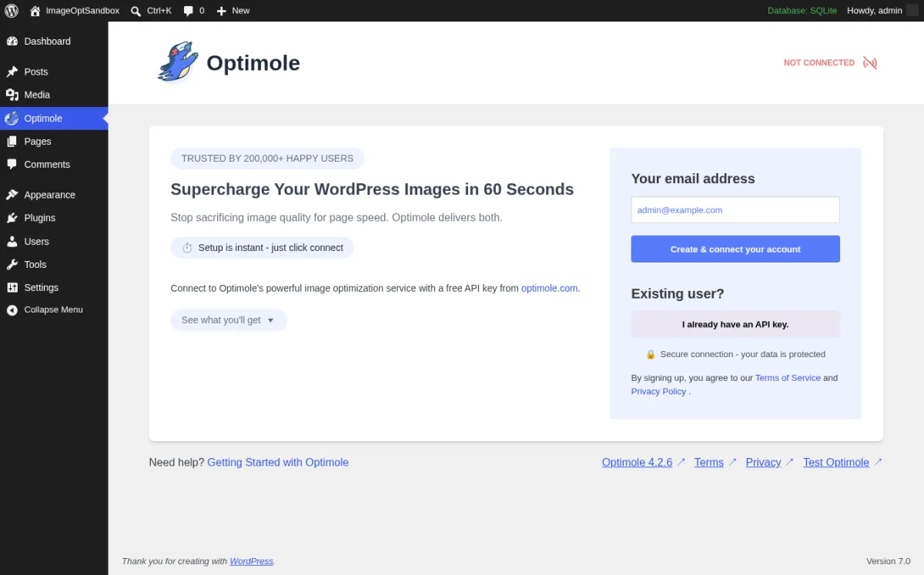Open the Privacy Policy link
This screenshot has height=575, width=924.
pos(658,392)
